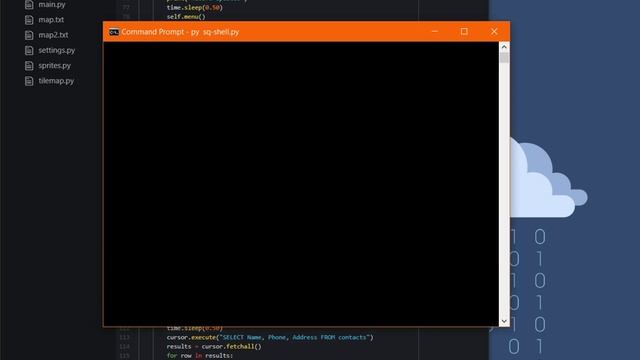Click the self.menu() code line
This screenshot has height=360, width=640.
pos(186,17)
